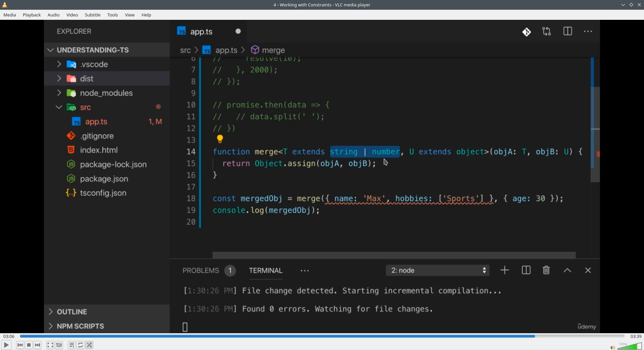This screenshot has height=350, width=644.
Task: Click the split terminal icon
Action: point(526,270)
